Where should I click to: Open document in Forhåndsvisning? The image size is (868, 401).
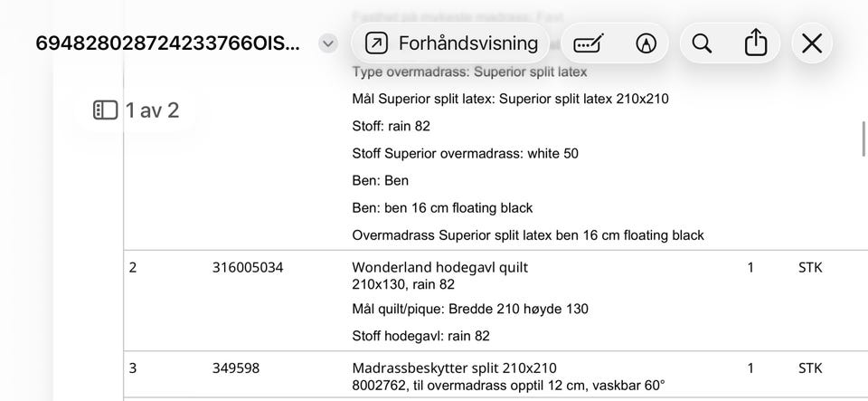[453, 43]
